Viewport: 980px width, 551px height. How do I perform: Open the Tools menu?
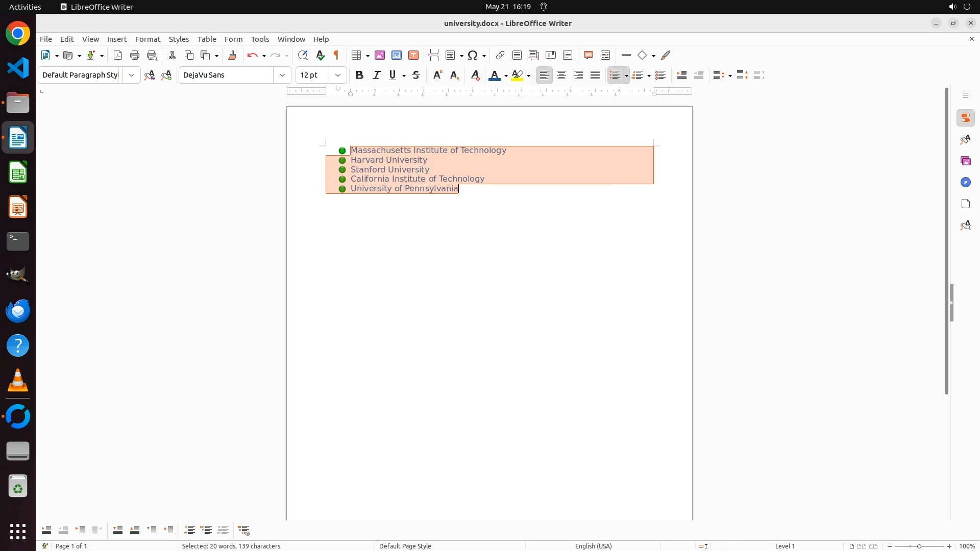click(260, 39)
